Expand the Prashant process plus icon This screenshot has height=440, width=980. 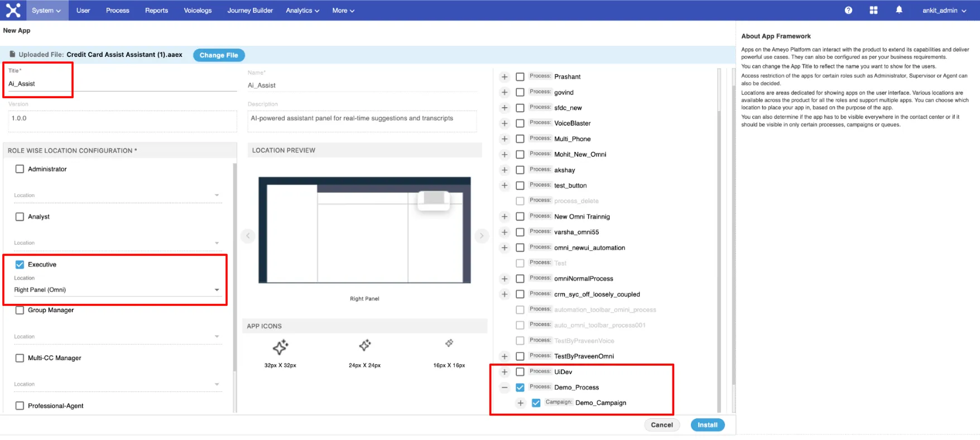(505, 76)
